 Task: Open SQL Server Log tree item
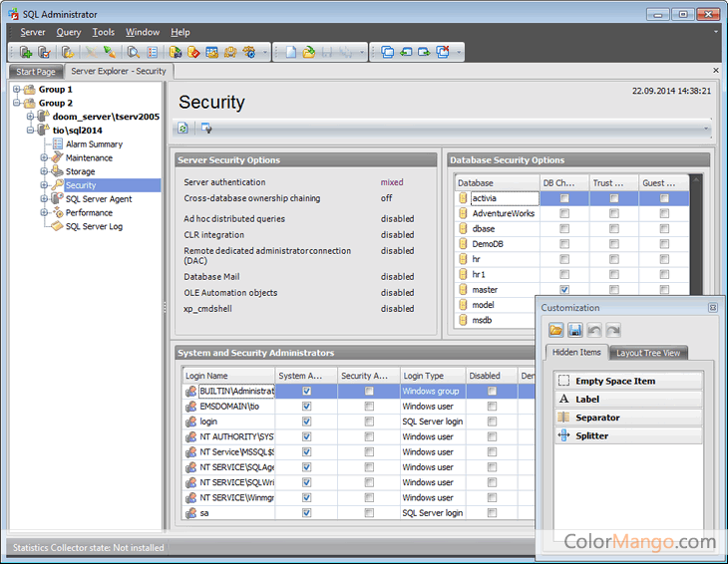[94, 226]
